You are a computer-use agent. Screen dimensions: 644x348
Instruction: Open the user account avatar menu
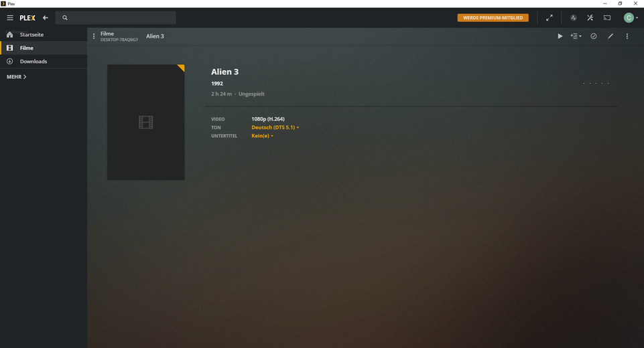631,17
